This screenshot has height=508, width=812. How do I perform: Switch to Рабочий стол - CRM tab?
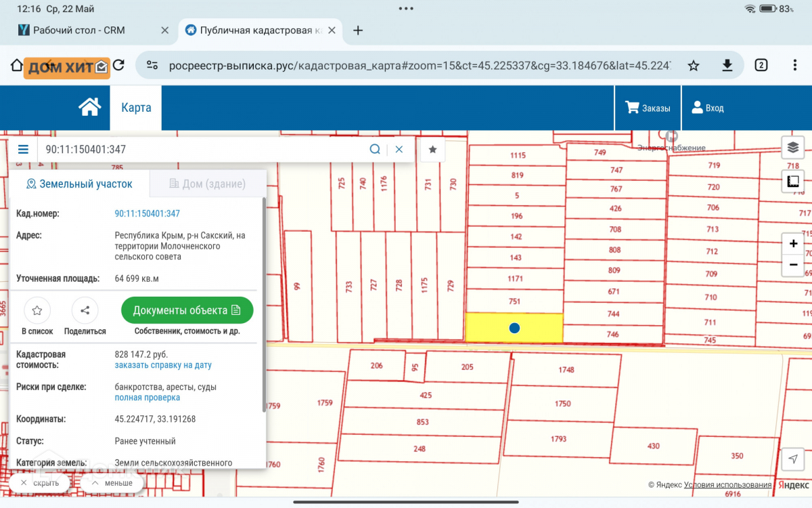[x=80, y=30]
